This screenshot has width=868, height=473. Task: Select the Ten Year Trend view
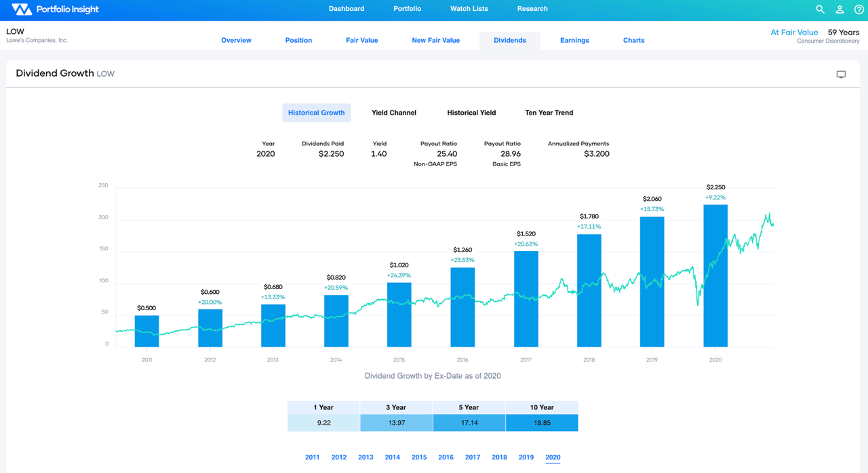pyautogui.click(x=549, y=112)
